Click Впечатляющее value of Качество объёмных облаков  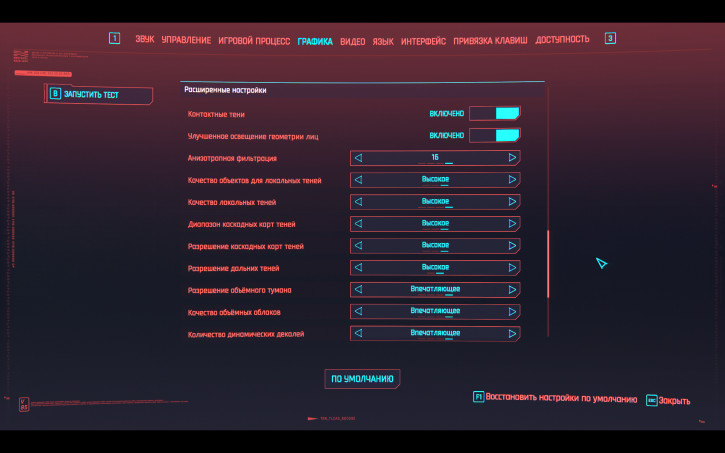(x=435, y=311)
